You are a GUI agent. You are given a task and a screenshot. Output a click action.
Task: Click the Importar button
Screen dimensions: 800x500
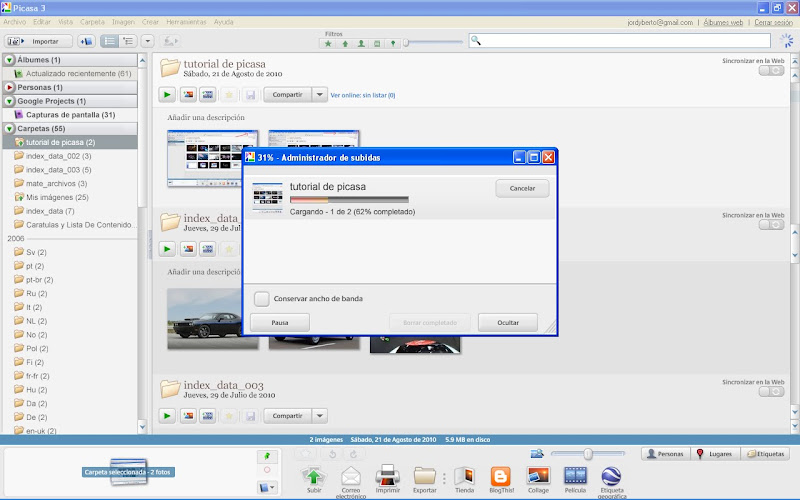39,41
